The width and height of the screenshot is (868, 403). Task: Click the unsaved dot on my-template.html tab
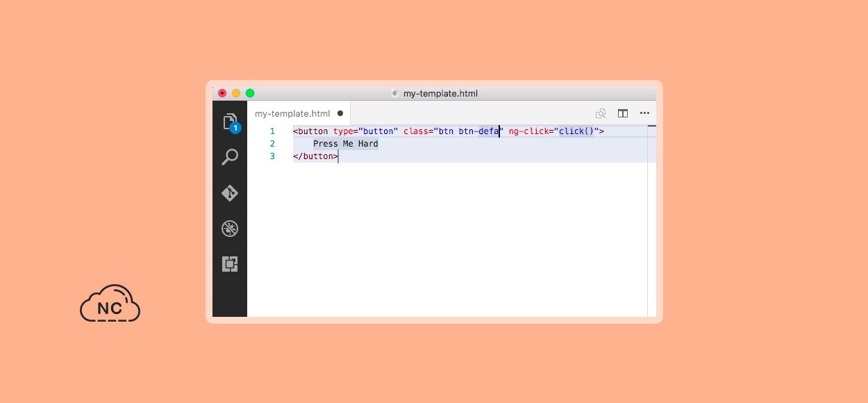(x=340, y=113)
